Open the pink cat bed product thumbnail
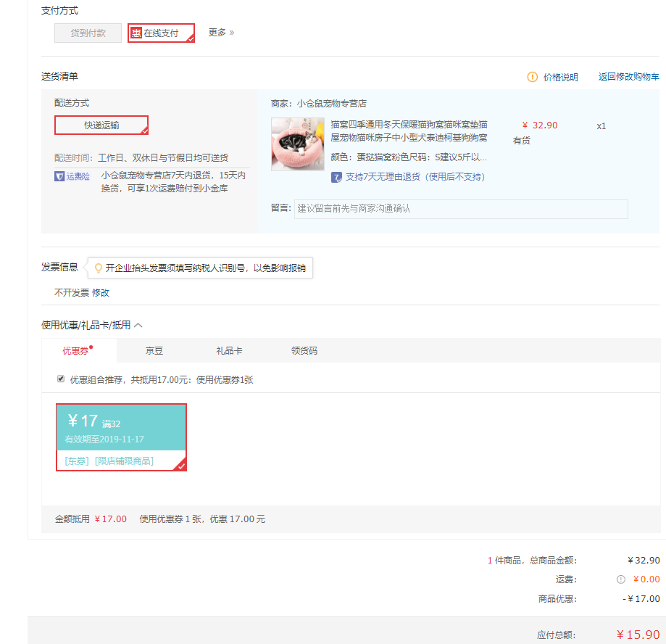 tap(298, 144)
